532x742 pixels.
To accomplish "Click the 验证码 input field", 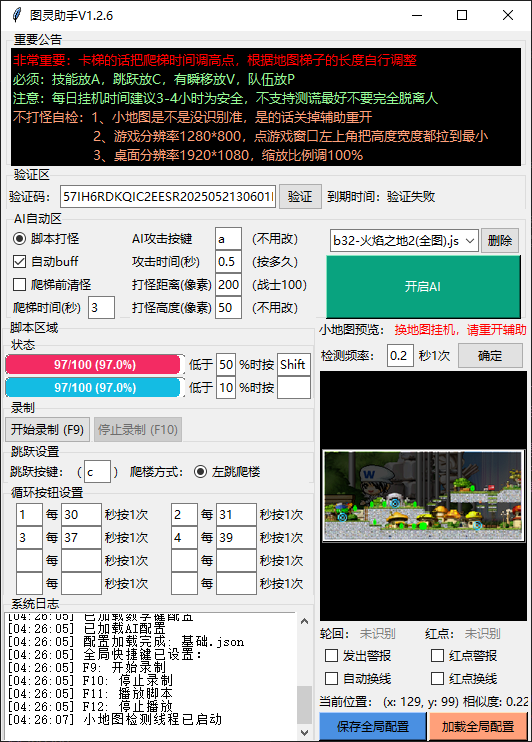I will click(168, 196).
